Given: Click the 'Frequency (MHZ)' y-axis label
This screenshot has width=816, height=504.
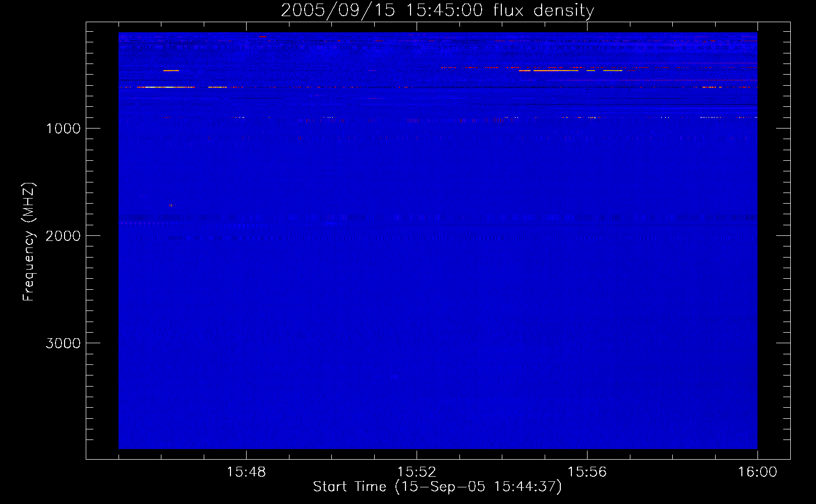Looking at the screenshot, I should click(29, 242).
